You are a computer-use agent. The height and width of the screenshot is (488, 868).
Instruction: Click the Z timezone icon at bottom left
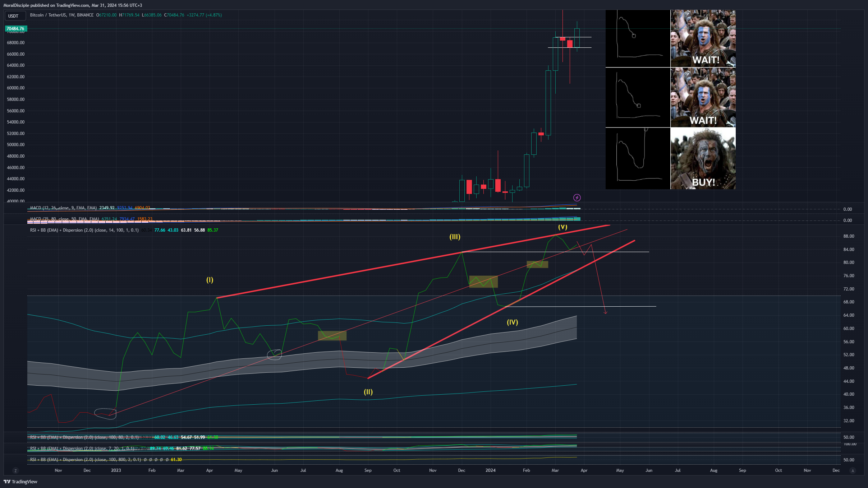(x=15, y=470)
